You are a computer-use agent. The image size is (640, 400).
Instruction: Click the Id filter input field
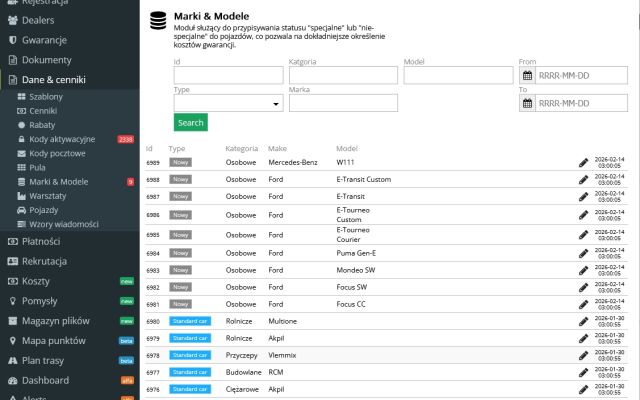coord(229,75)
